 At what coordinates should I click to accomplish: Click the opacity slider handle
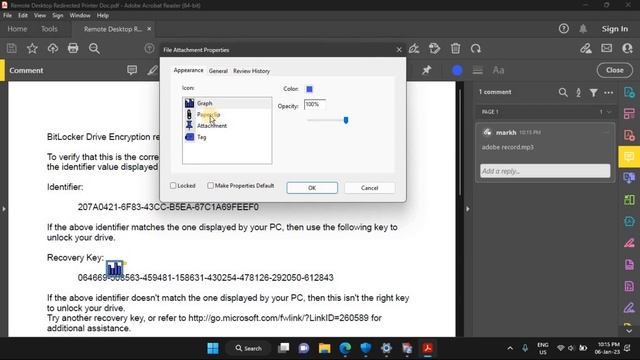346,120
